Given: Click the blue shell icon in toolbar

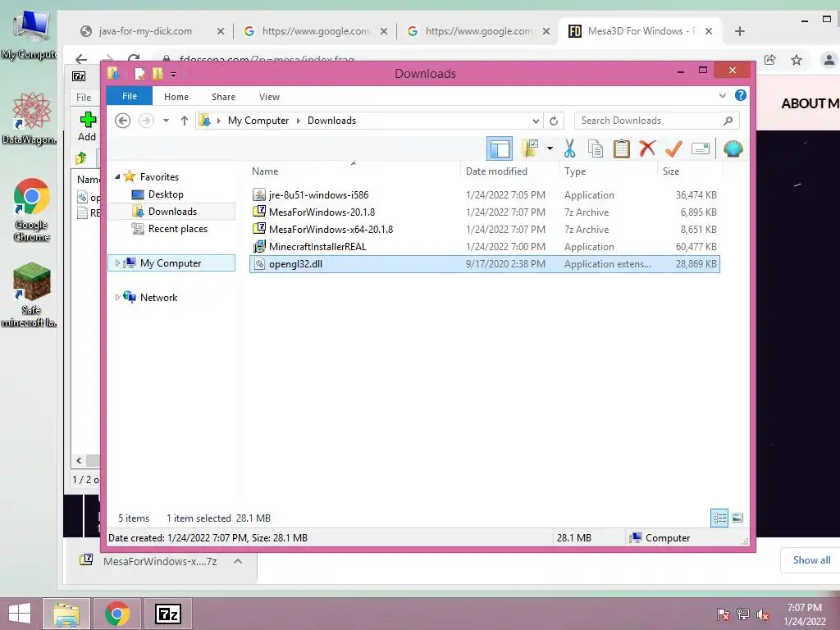Looking at the screenshot, I should [x=733, y=148].
